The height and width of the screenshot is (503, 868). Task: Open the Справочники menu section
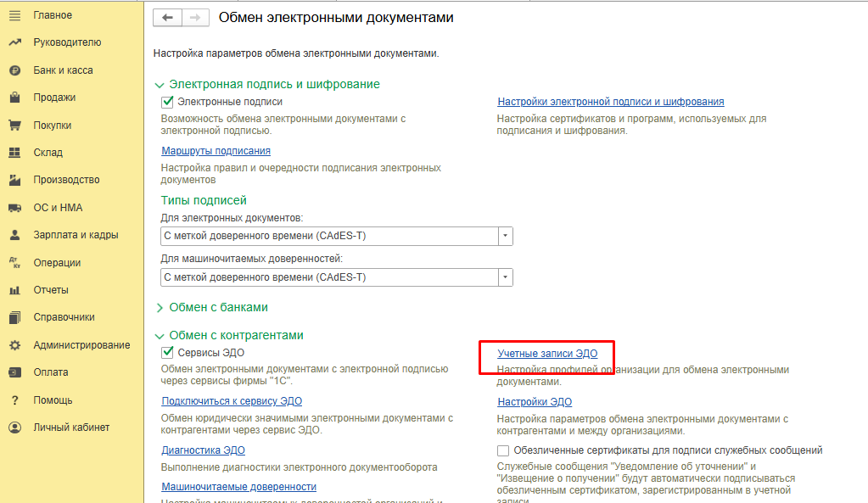pos(64,317)
